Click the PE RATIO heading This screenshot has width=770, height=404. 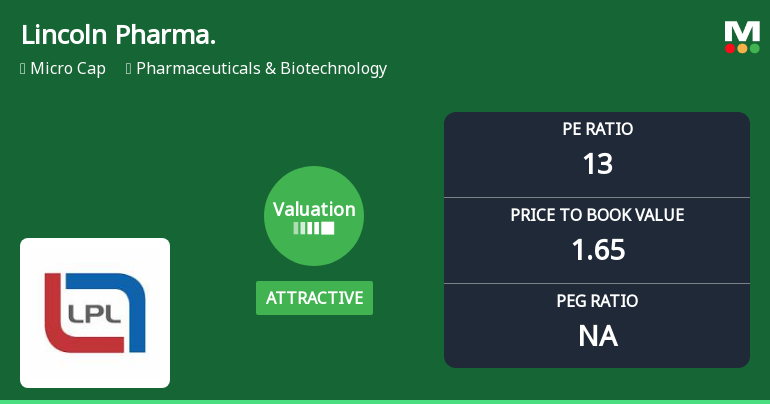click(597, 129)
